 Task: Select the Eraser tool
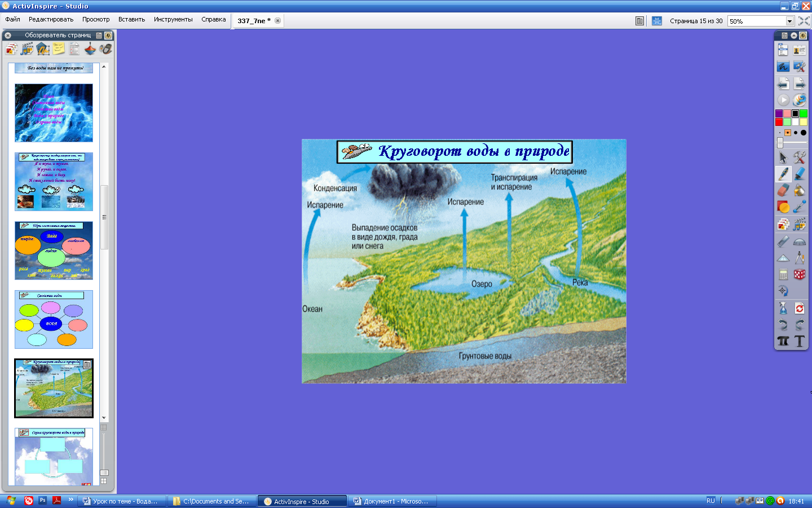click(x=783, y=190)
